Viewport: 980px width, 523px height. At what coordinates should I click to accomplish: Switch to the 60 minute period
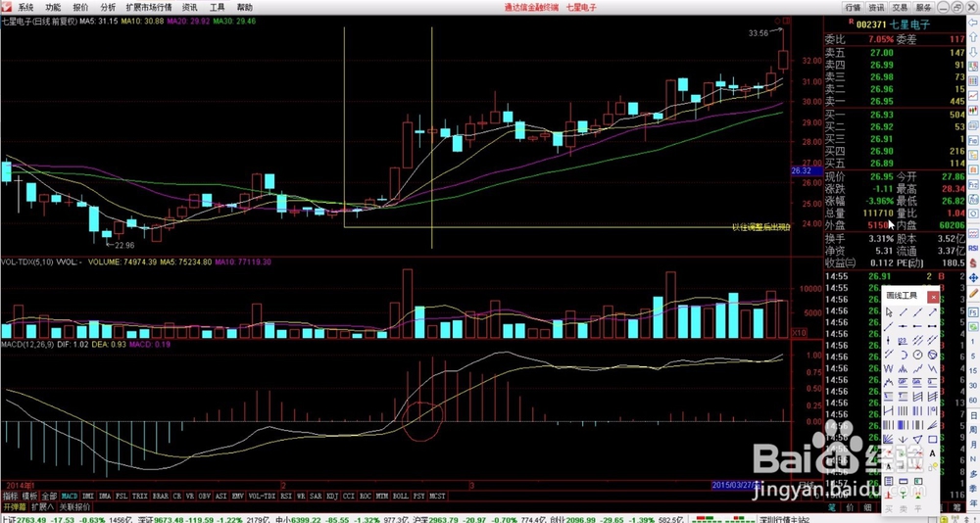973,400
